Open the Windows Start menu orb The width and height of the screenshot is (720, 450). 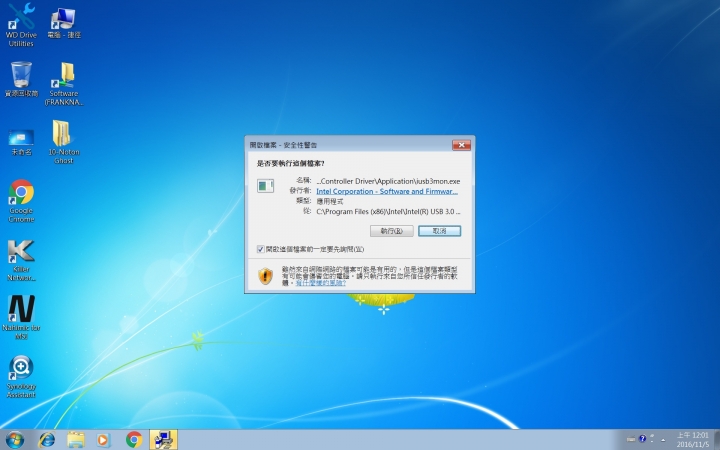tap(15, 439)
